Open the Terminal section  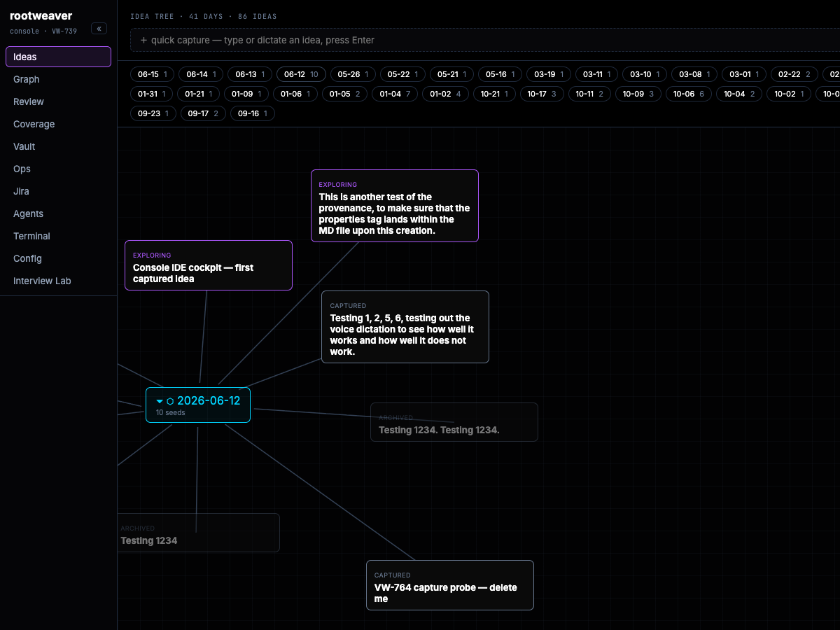pos(58,236)
